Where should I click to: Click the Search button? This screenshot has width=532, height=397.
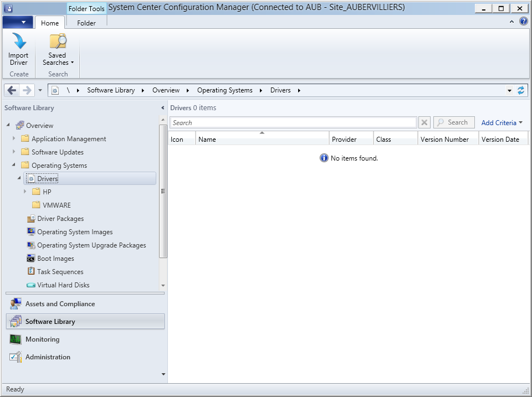(x=454, y=122)
